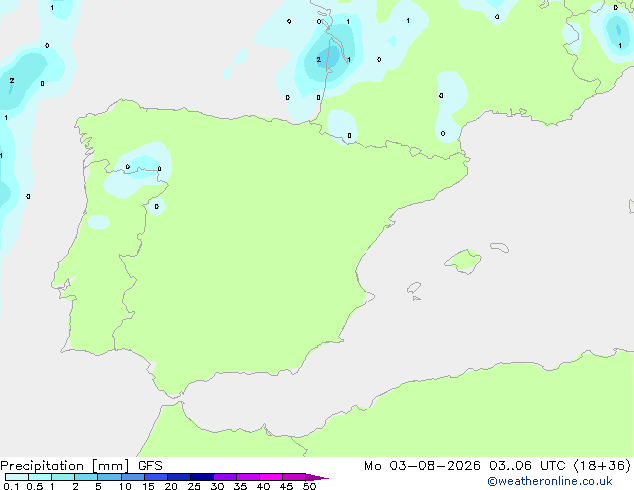The height and width of the screenshot is (490, 634).
Task: Pick the 40–45 mm magenta legend swatch
Action: (271, 477)
